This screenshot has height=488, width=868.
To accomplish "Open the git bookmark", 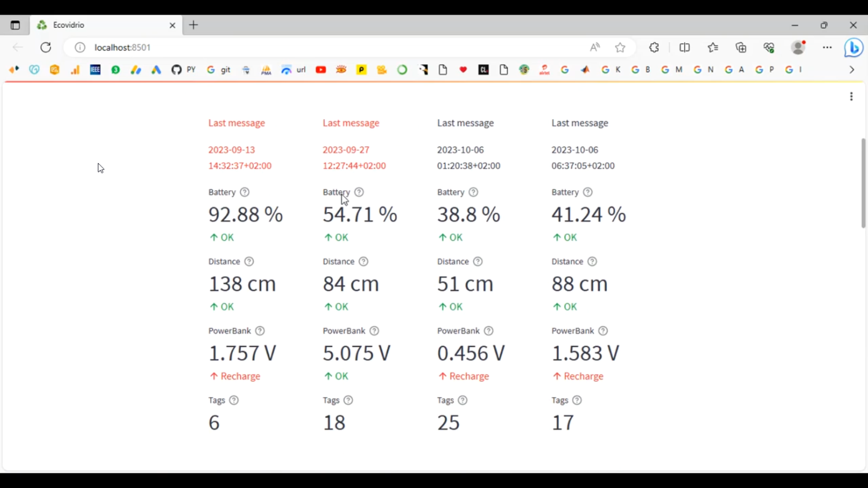I will point(219,70).
